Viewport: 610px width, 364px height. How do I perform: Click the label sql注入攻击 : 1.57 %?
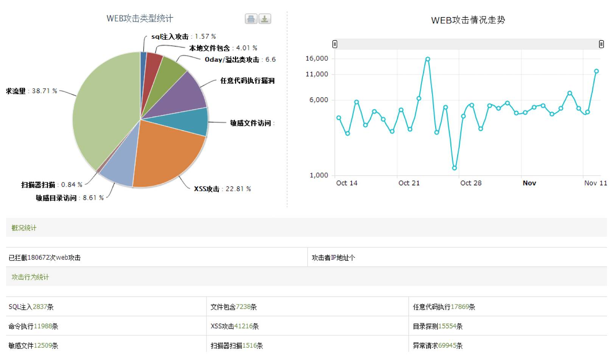click(x=184, y=37)
